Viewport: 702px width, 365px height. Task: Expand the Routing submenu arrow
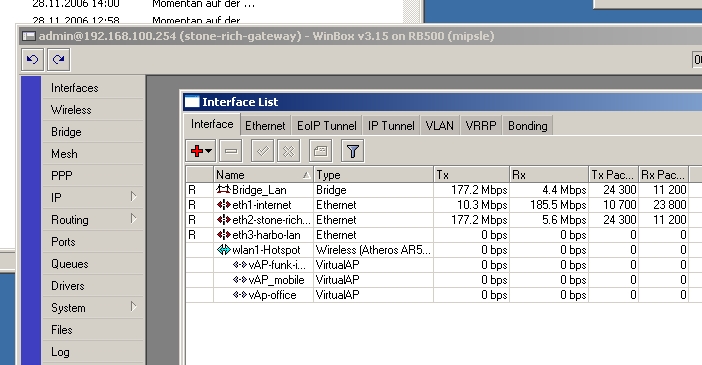click(x=133, y=219)
